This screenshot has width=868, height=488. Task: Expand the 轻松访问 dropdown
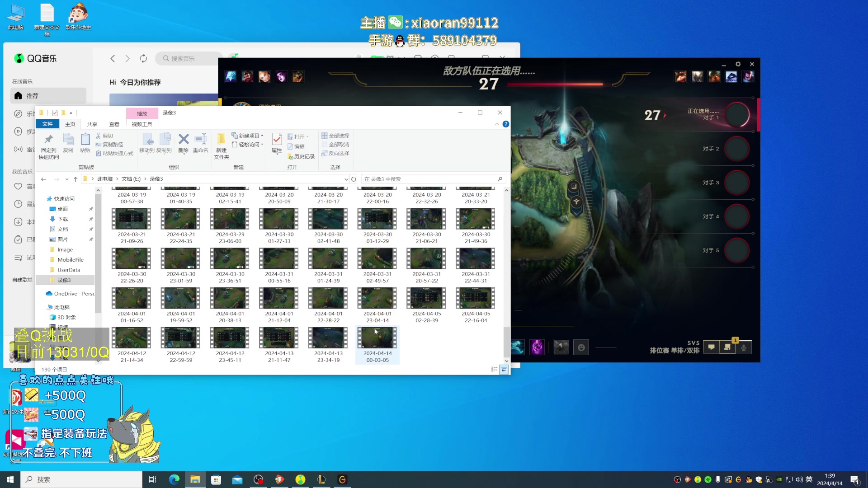pyautogui.click(x=247, y=145)
